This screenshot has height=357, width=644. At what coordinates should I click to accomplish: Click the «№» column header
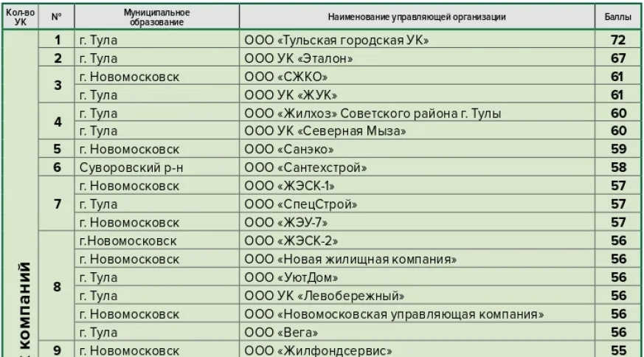[x=58, y=17]
